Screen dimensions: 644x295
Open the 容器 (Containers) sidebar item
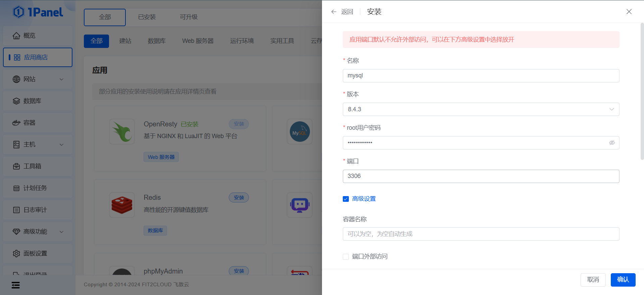(38, 123)
